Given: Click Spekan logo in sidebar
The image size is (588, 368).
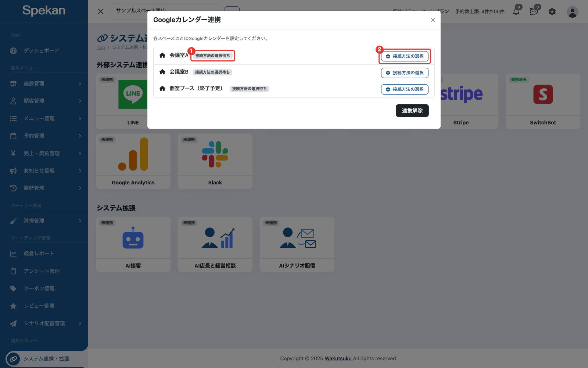Looking at the screenshot, I should point(44,10).
